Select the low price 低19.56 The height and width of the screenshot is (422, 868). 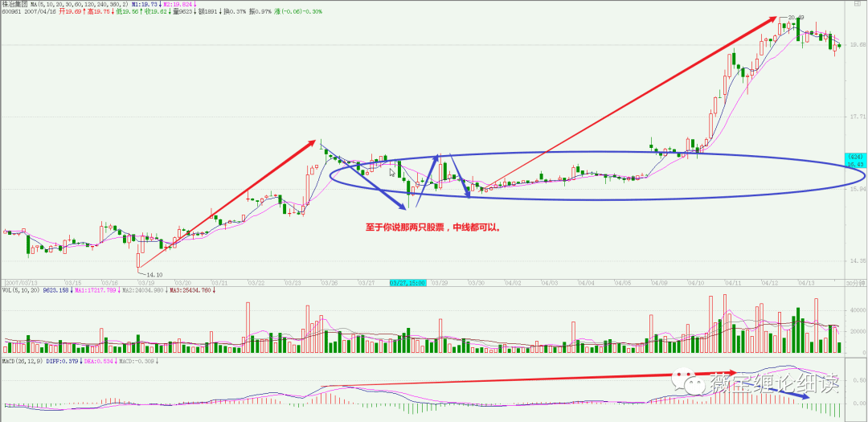click(127, 11)
